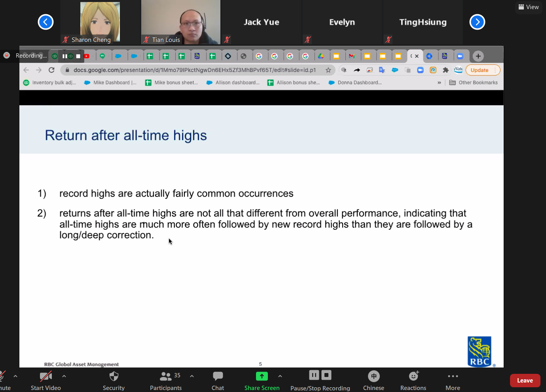The width and height of the screenshot is (546, 392).
Task: Select Jack Yue's participant tile
Action: click(262, 22)
